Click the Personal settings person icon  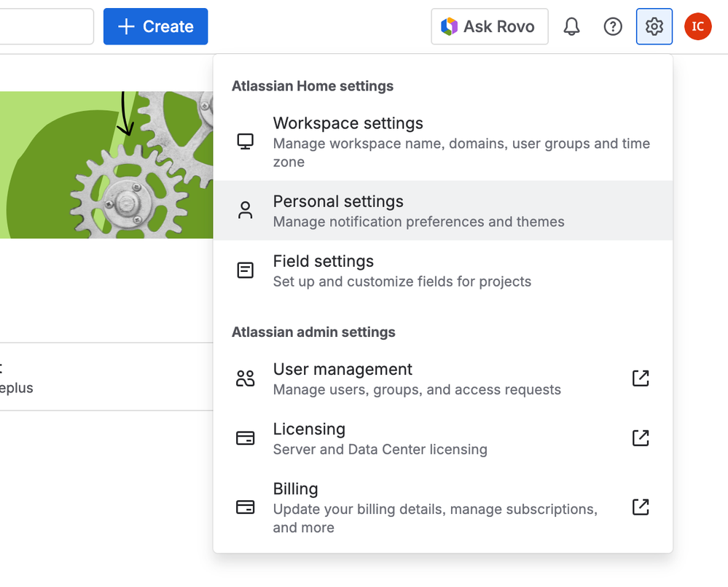[x=246, y=211]
